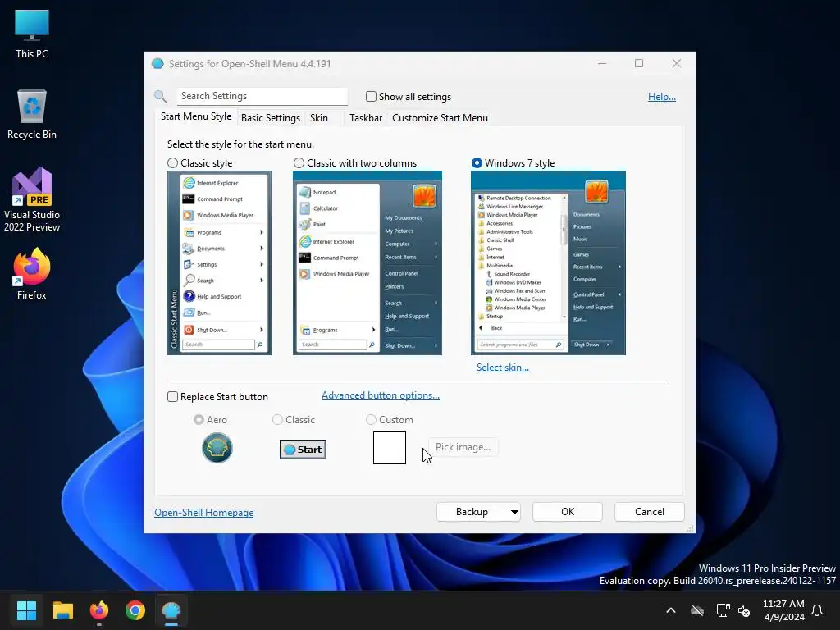Image resolution: width=840 pixels, height=630 pixels.
Task: Open the Help link
Action: point(662,97)
